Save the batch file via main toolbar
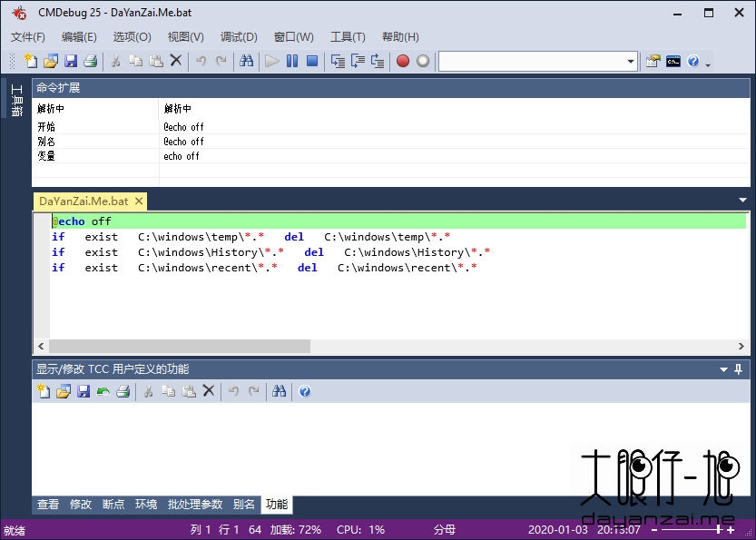Image resolution: width=756 pixels, height=540 pixels. click(71, 61)
